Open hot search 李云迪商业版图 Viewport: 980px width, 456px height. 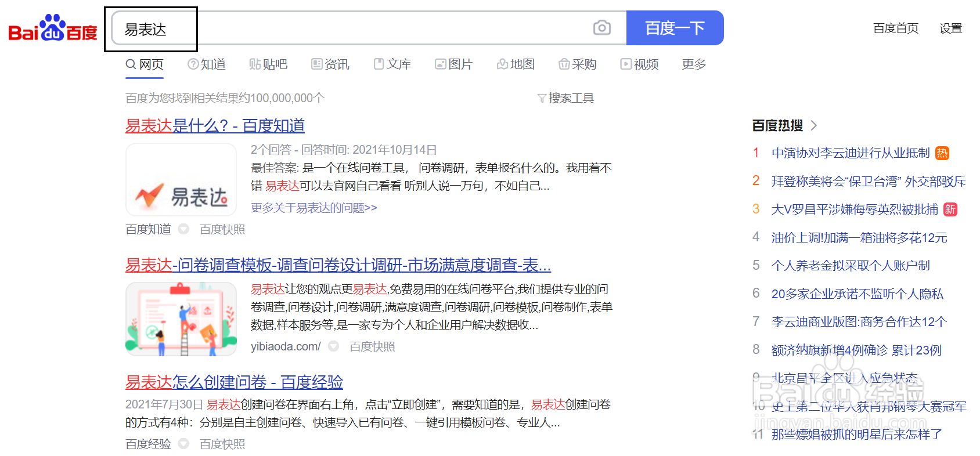[859, 322]
